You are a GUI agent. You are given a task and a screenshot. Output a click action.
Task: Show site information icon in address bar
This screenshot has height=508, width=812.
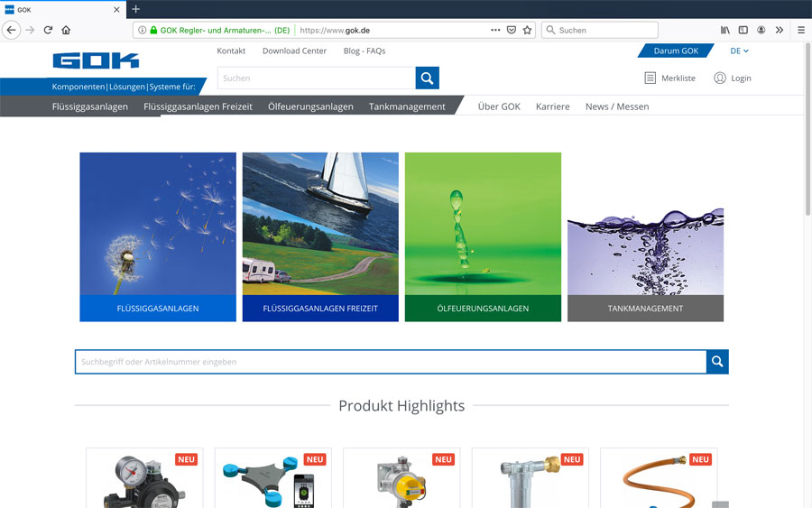(142, 30)
